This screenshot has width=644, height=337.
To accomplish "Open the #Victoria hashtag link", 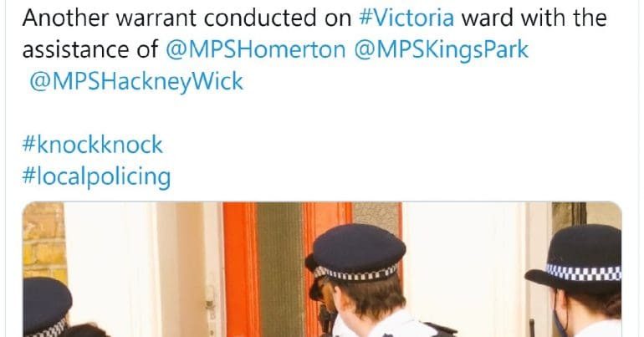I will (x=406, y=18).
